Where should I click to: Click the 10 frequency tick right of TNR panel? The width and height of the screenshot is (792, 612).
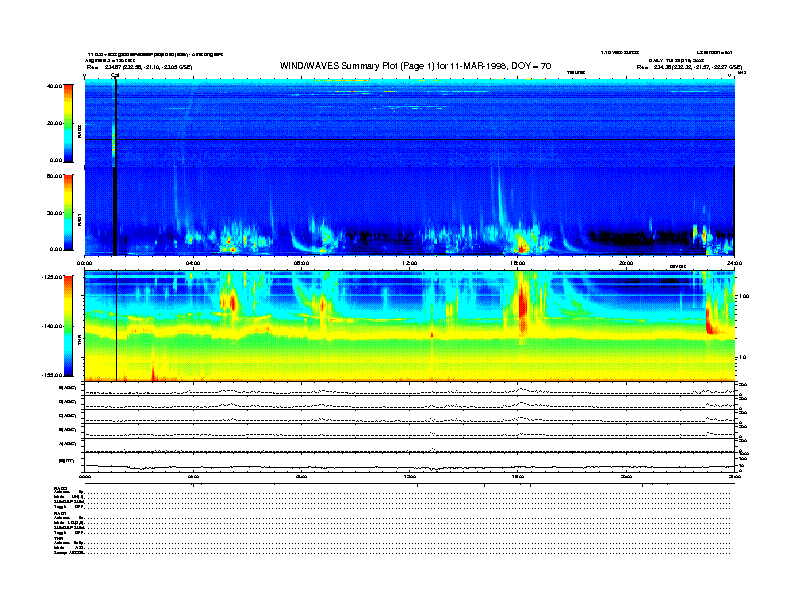[x=743, y=357]
